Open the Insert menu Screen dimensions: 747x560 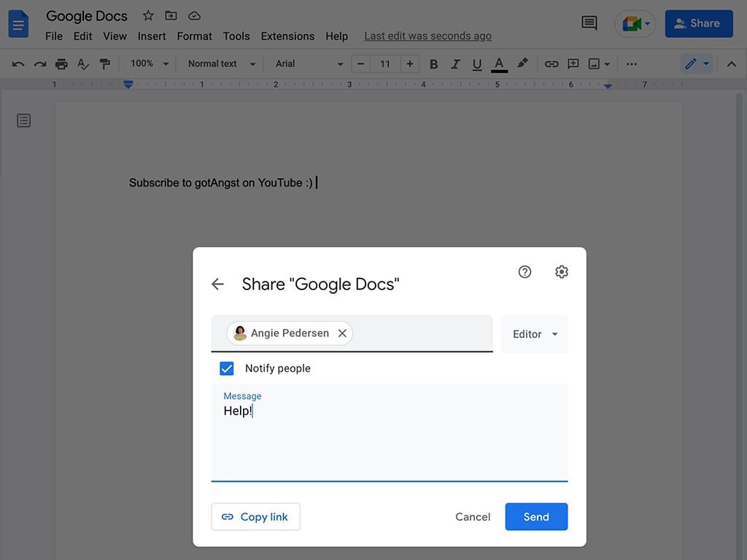tap(152, 36)
